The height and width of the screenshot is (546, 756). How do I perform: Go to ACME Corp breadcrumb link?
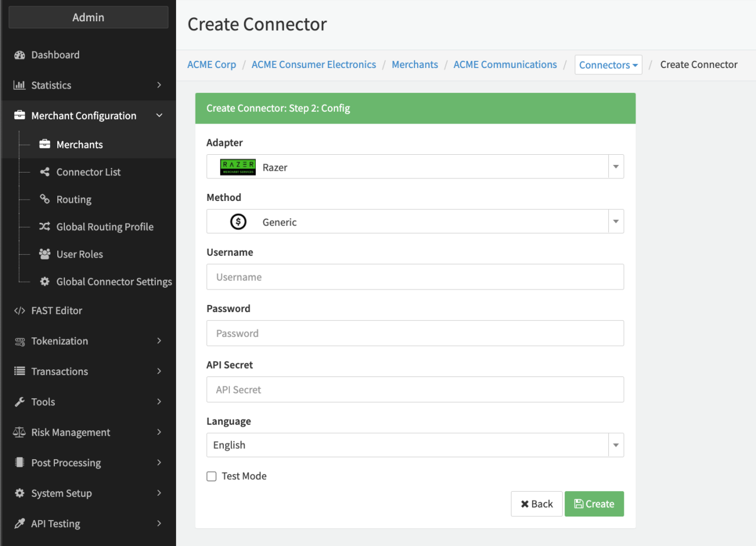[x=211, y=64]
